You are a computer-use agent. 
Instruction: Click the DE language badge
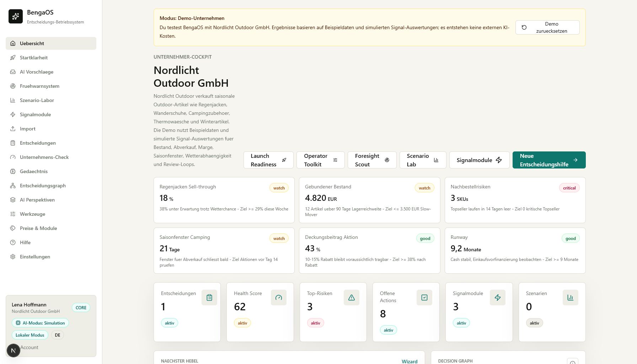point(58,335)
